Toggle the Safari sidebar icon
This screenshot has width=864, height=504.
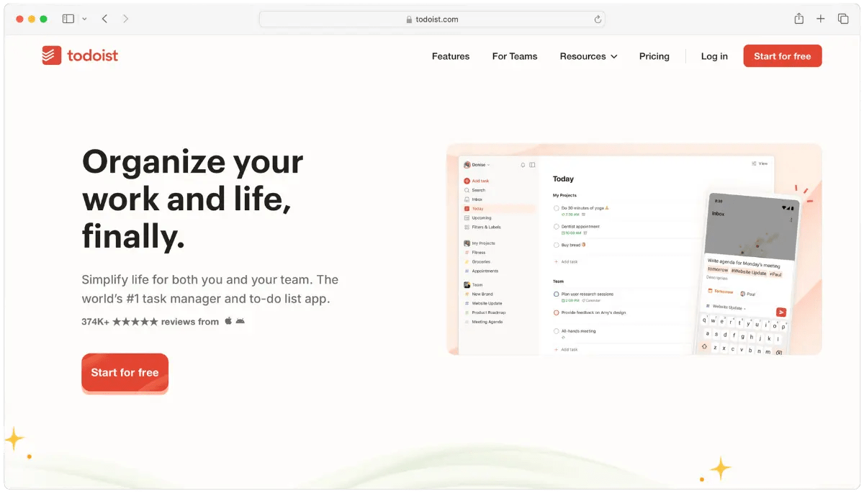point(68,19)
